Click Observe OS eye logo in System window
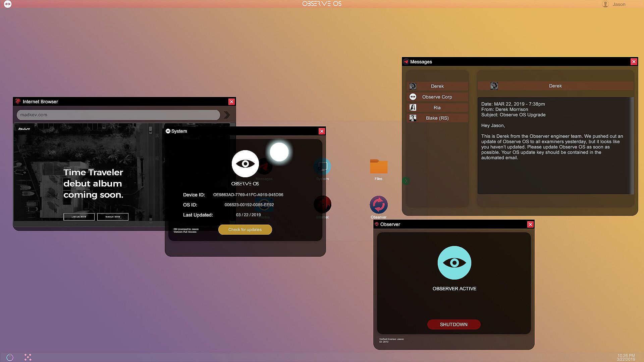The image size is (644, 362). tap(245, 164)
